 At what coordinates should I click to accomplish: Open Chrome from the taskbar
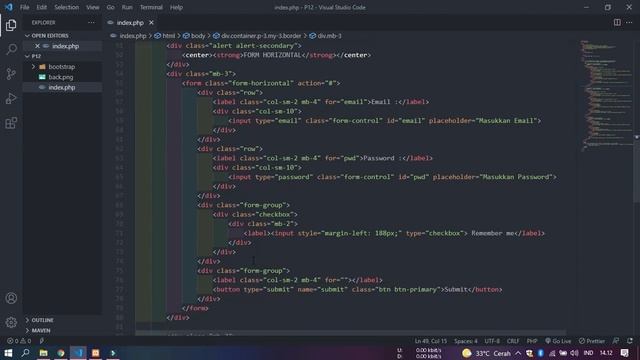61,353
